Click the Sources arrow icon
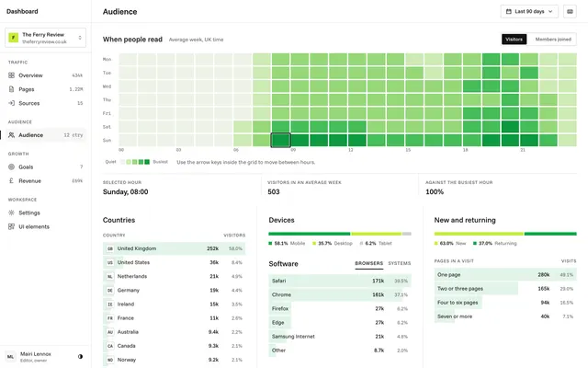 click(11, 103)
